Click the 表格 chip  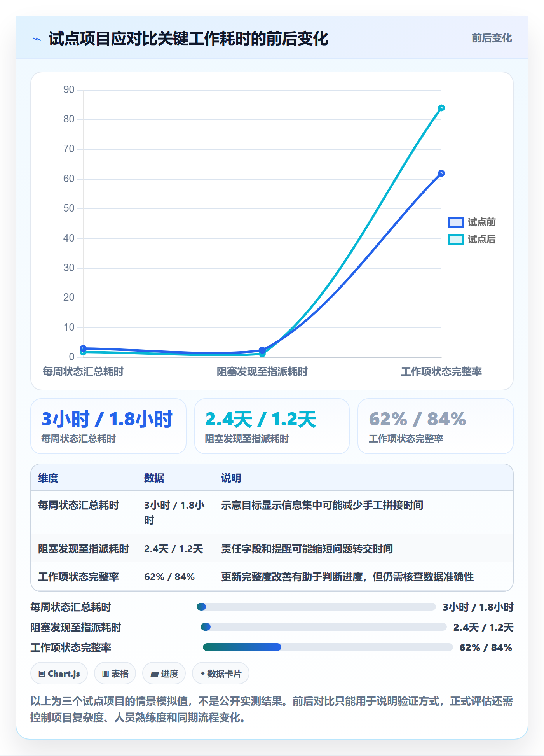pyautogui.click(x=115, y=674)
